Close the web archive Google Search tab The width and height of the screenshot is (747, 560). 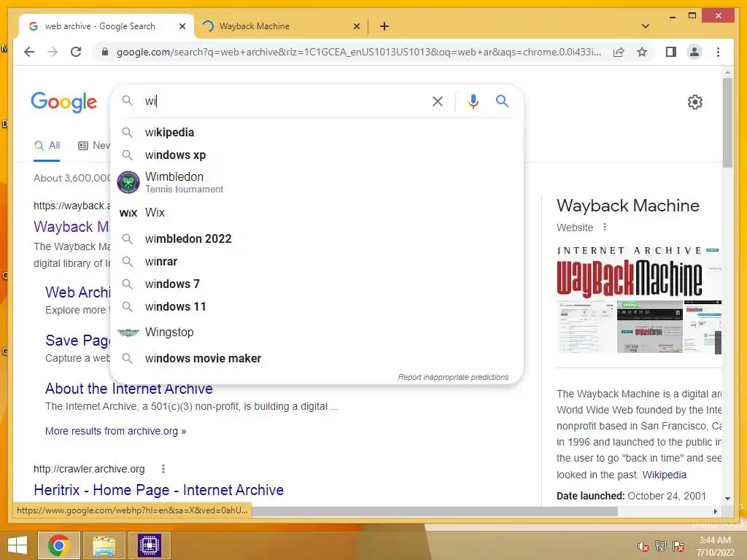click(x=182, y=26)
